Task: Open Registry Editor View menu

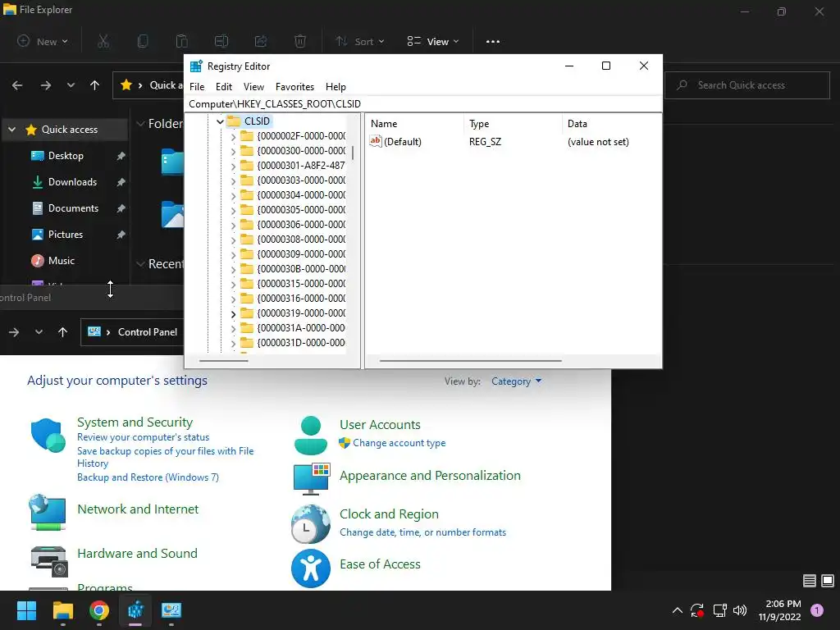Action: click(254, 87)
